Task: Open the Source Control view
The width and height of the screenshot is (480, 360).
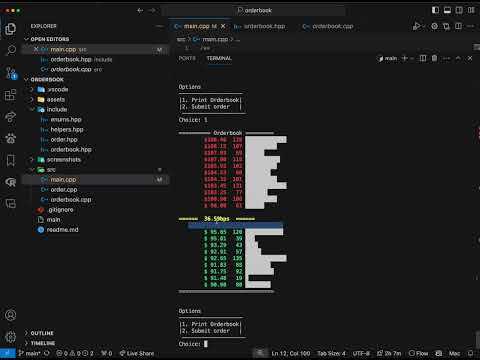Action: 11,73
